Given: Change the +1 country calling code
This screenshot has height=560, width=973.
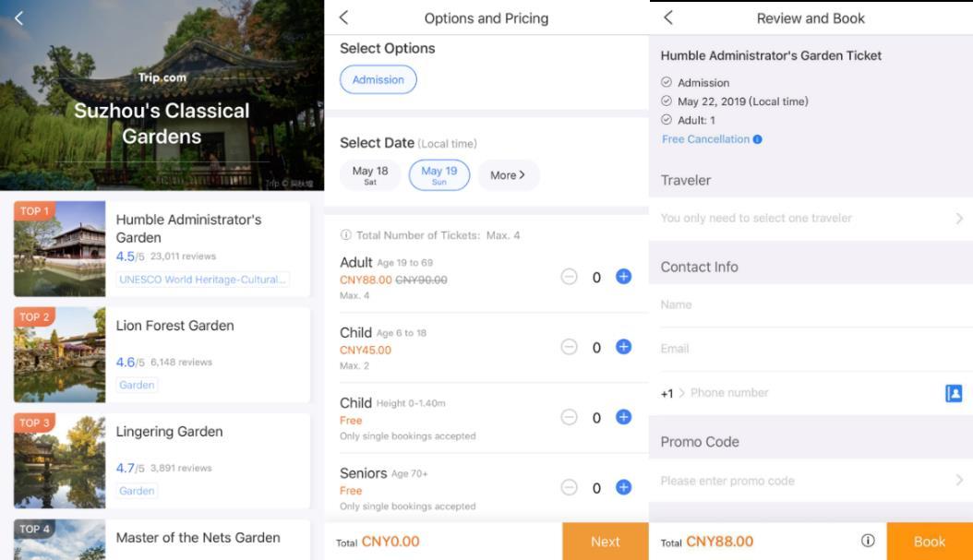Looking at the screenshot, I should pyautogui.click(x=673, y=393).
